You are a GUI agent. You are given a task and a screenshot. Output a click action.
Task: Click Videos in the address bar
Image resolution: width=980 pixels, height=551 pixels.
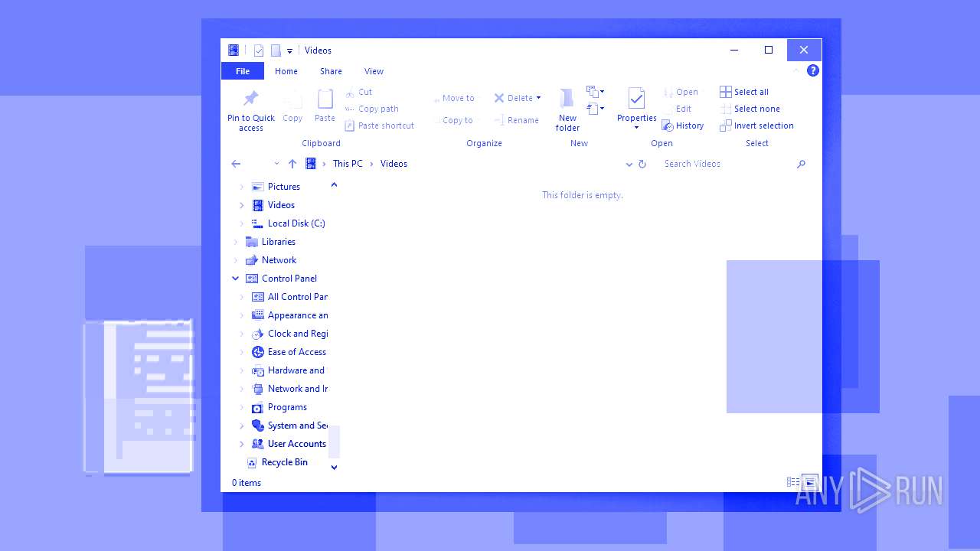point(394,164)
